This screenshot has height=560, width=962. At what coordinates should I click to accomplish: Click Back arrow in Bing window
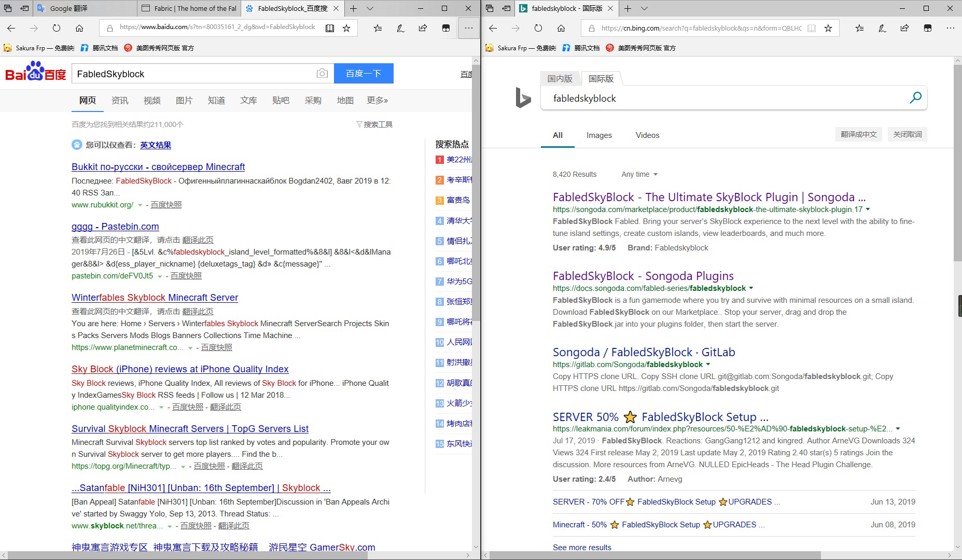493,28
